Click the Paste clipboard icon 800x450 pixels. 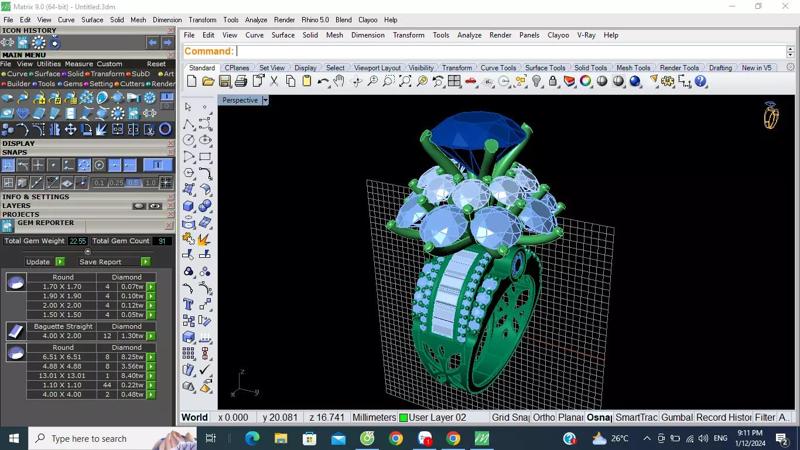point(307,81)
